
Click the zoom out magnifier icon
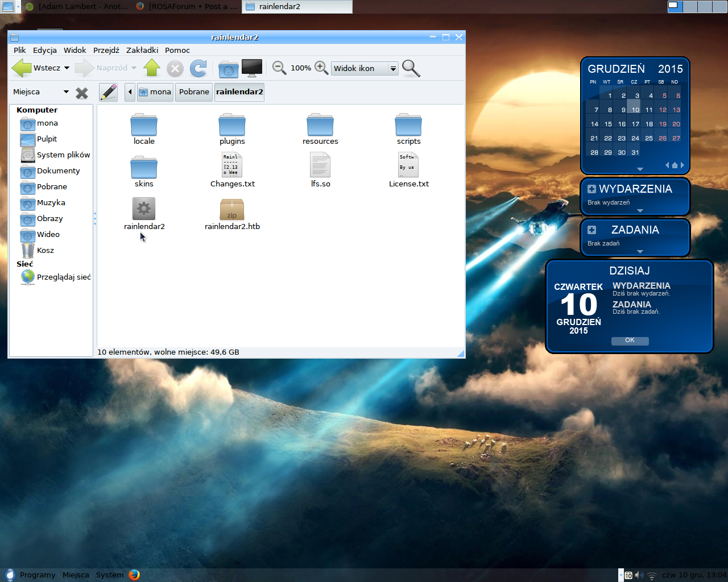(x=279, y=68)
